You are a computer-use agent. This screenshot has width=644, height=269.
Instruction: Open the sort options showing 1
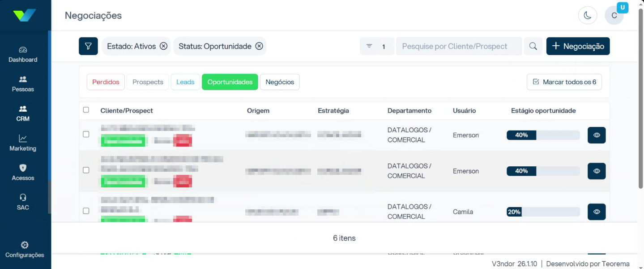377,46
